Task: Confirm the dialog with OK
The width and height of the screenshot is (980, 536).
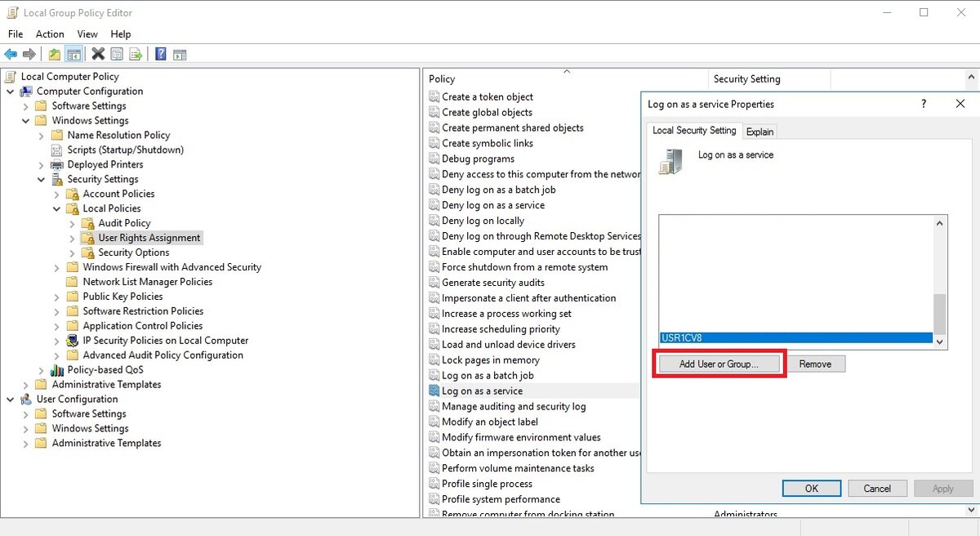Action: (812, 489)
